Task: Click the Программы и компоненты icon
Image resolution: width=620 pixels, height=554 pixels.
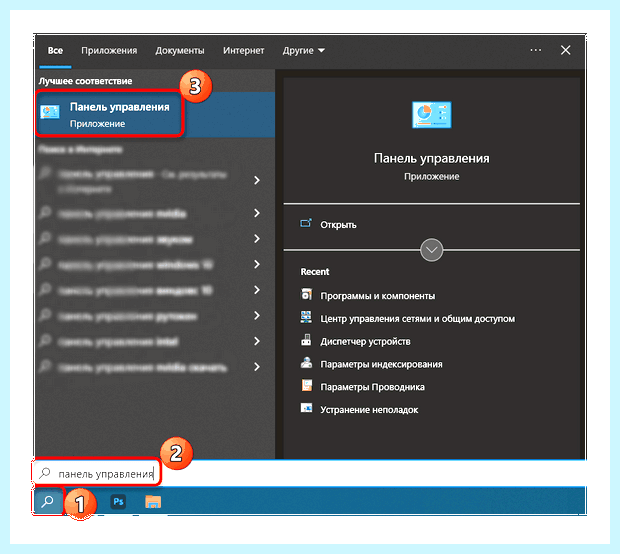Action: 306,295
